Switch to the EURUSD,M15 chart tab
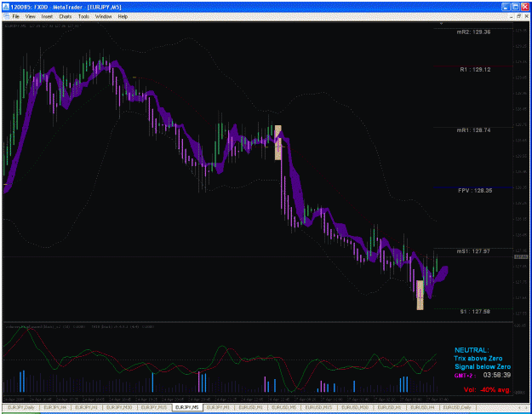 click(318, 407)
